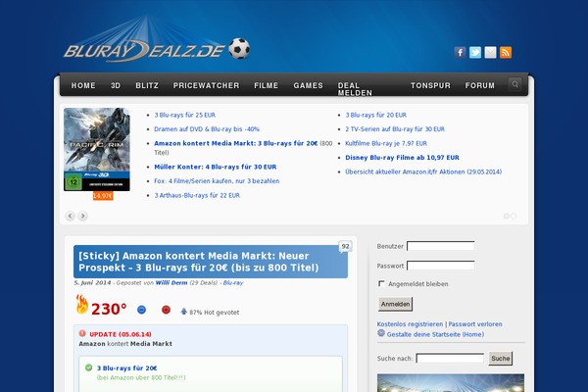Focus the Suche nach search field
588x392 pixels.
tap(450, 359)
